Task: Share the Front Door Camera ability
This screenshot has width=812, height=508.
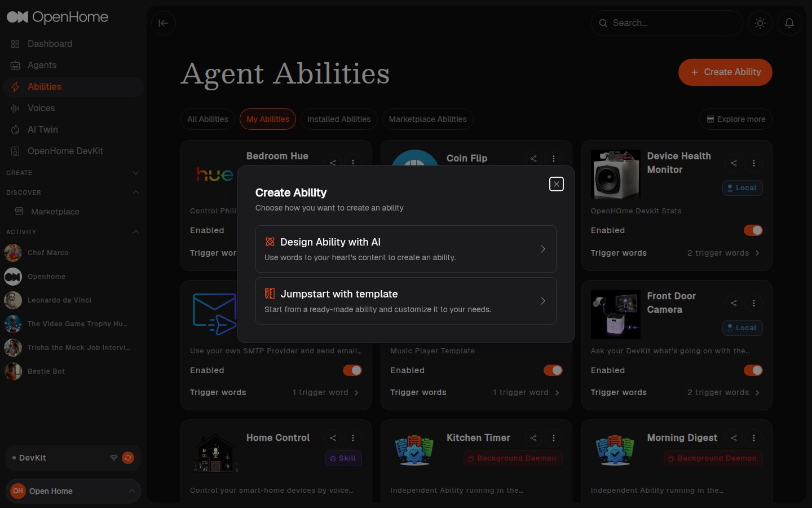Action: coord(734,303)
